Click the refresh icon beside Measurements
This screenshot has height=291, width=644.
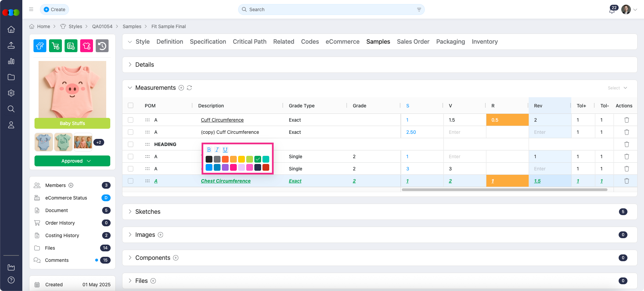click(x=189, y=88)
